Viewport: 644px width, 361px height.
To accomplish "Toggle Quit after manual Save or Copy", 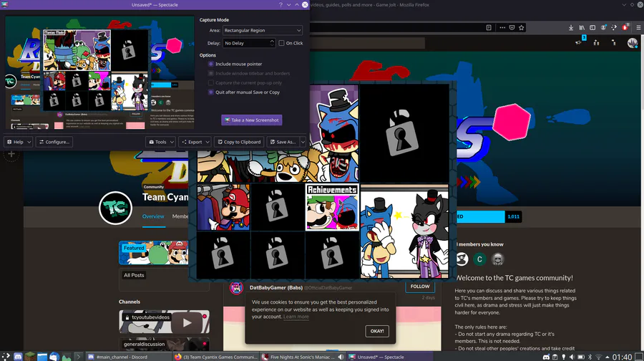I will pos(211,92).
